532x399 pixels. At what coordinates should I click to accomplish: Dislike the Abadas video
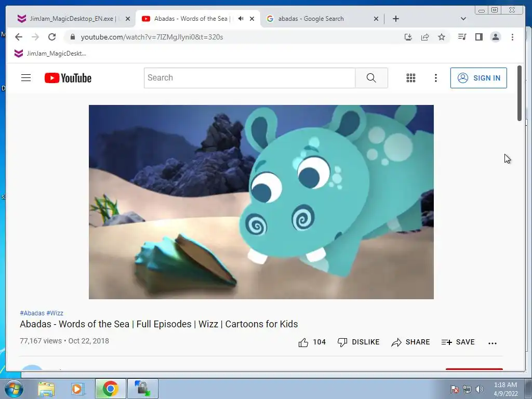point(358,342)
